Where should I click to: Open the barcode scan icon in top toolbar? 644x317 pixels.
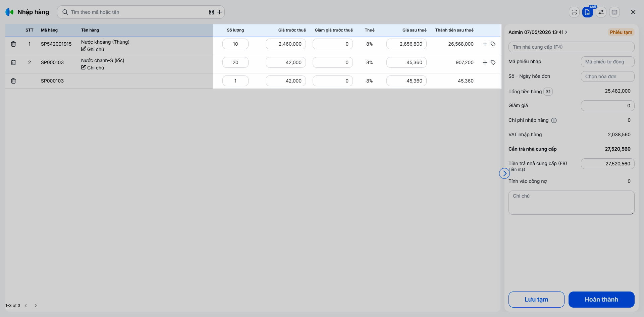574,12
